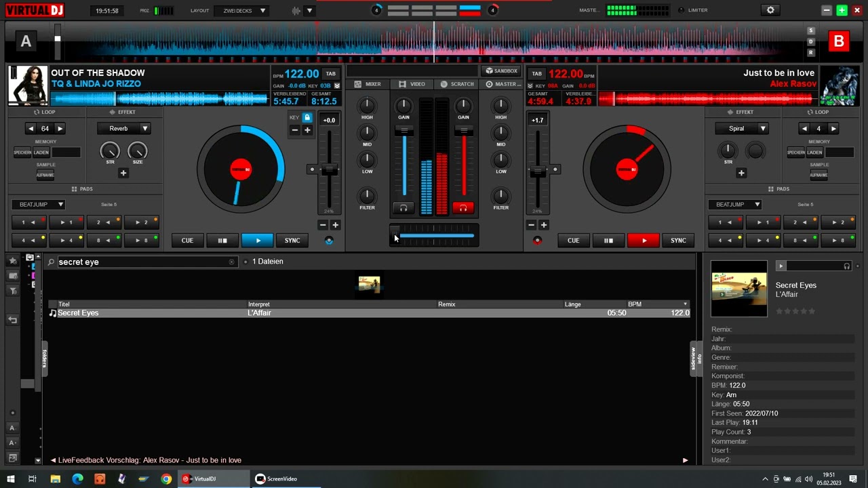Open the BEATJUMP pads dropdown on deck A
Screen dimensions: 868x488
coord(38,204)
